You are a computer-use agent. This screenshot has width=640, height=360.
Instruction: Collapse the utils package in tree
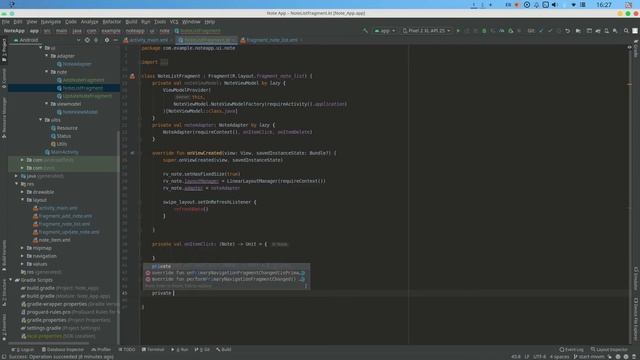[x=41, y=120]
